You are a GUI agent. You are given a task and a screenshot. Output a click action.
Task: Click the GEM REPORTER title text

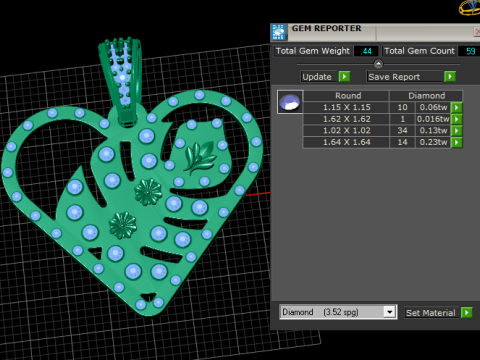tap(326, 28)
